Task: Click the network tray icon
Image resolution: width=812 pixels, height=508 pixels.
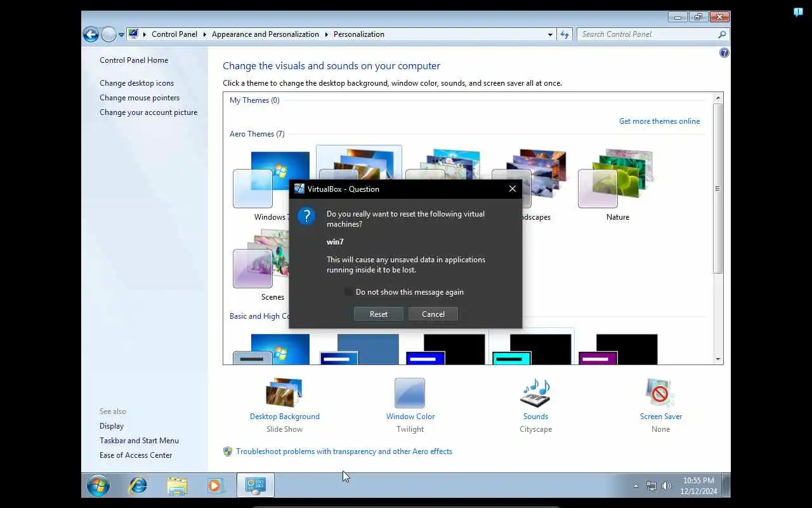Action: (x=652, y=486)
